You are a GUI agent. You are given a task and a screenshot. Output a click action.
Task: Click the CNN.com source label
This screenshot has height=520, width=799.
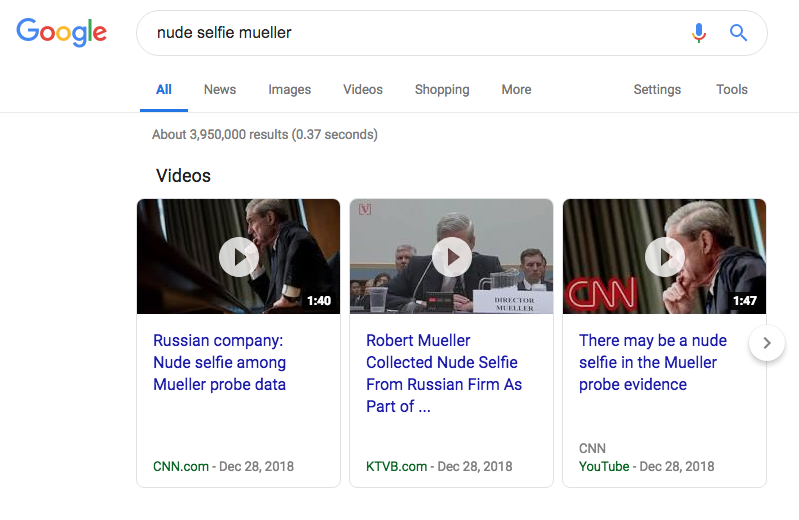click(181, 466)
